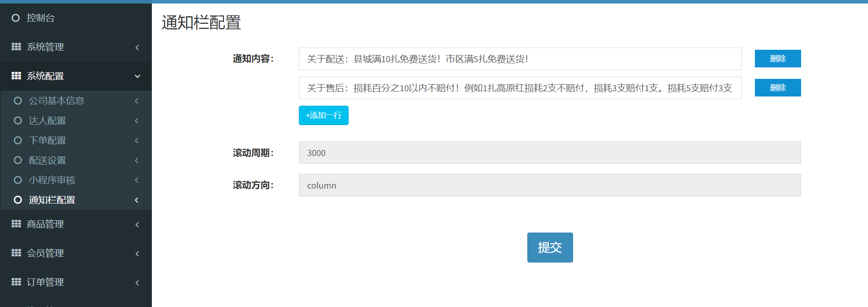Click the circle icon beside 通知栏配置
The width and height of the screenshot is (868, 307).
(18, 200)
